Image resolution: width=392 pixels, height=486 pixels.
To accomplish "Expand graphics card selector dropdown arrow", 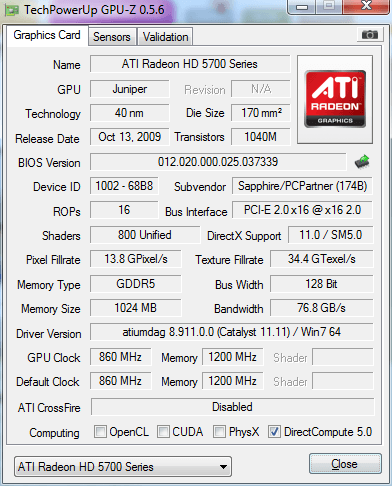I will coord(224,467).
